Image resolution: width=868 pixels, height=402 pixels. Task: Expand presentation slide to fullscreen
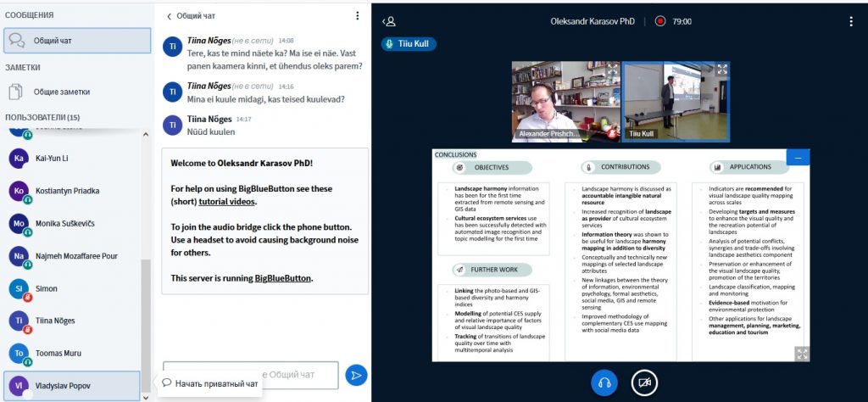pyautogui.click(x=802, y=353)
